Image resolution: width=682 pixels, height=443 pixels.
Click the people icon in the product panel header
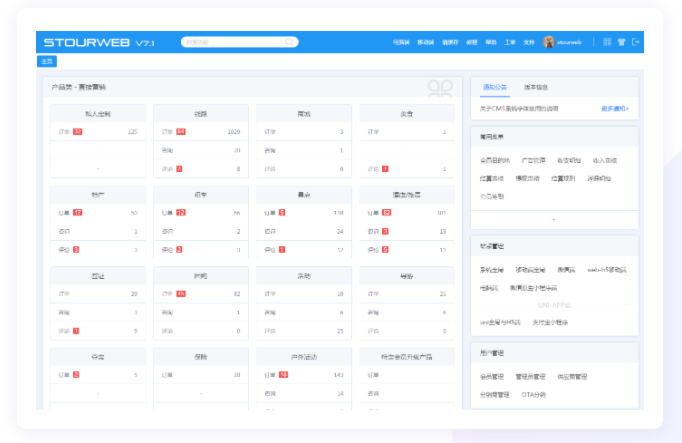(x=440, y=88)
